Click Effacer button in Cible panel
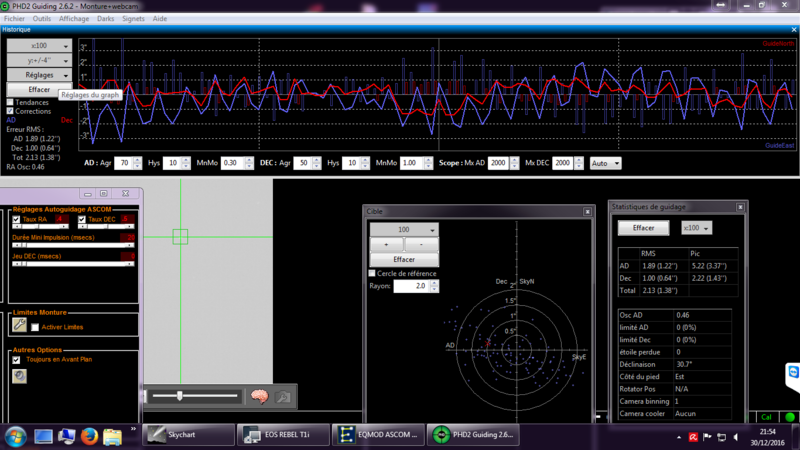This screenshot has height=450, width=800. pyautogui.click(x=404, y=259)
